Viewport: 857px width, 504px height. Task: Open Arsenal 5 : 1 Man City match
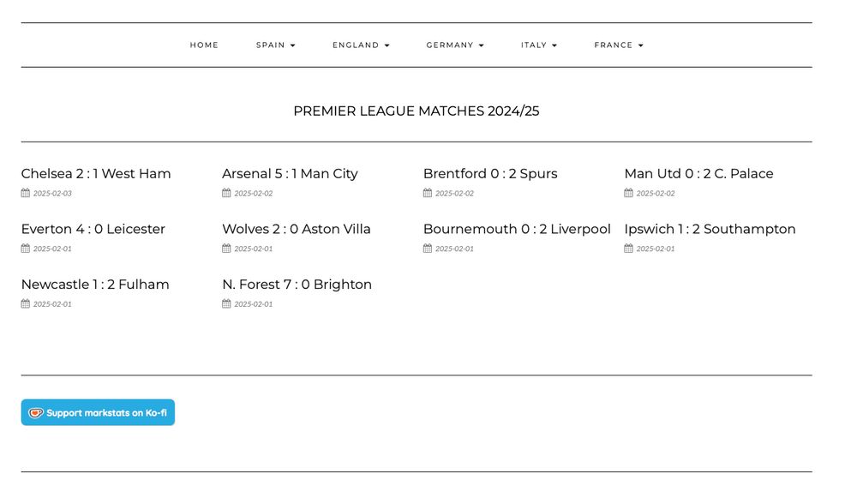290,174
